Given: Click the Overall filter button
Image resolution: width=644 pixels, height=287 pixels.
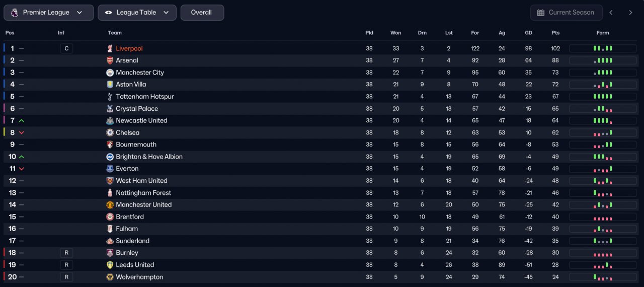Looking at the screenshot, I should (x=202, y=13).
